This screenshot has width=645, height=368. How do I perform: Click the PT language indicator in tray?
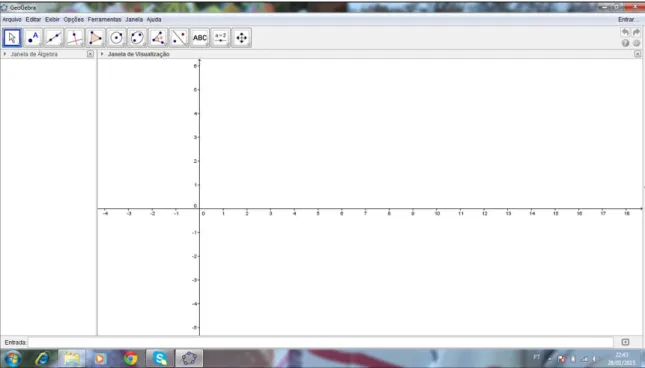click(536, 357)
